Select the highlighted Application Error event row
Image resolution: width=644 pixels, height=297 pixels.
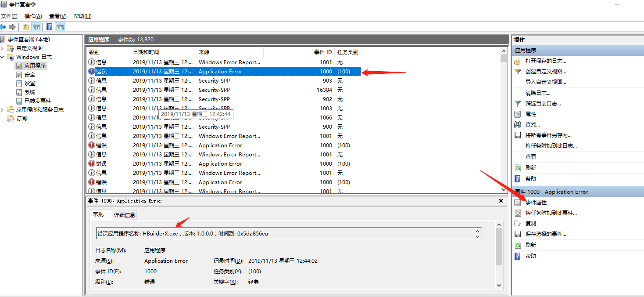(224, 72)
